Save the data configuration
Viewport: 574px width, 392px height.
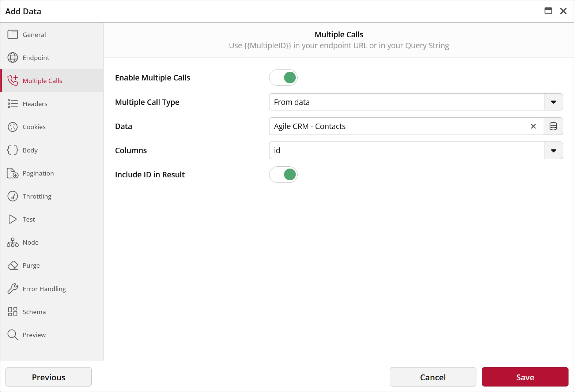(525, 377)
